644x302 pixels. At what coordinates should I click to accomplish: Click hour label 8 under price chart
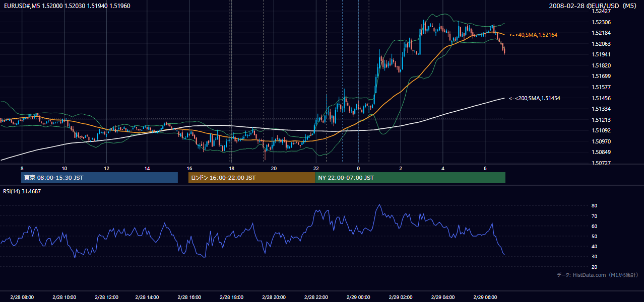[22, 168]
